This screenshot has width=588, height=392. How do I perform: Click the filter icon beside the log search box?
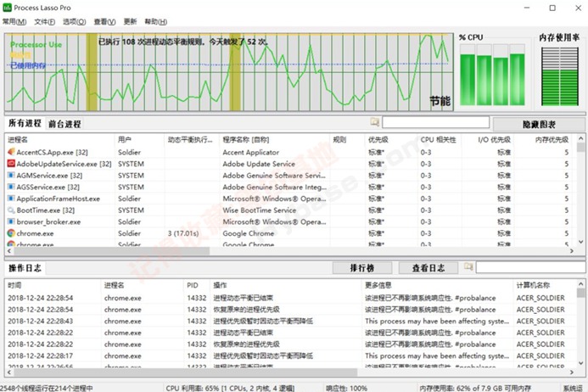pos(468,266)
